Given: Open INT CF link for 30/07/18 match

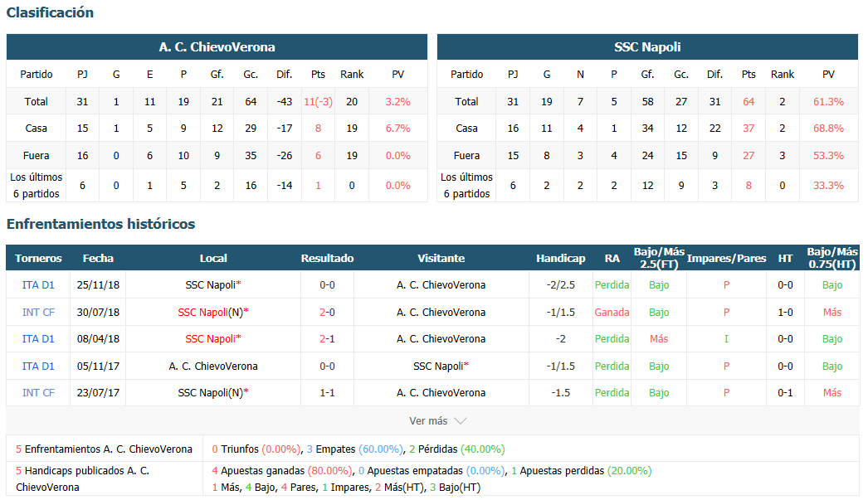Looking at the screenshot, I should 38,312.
